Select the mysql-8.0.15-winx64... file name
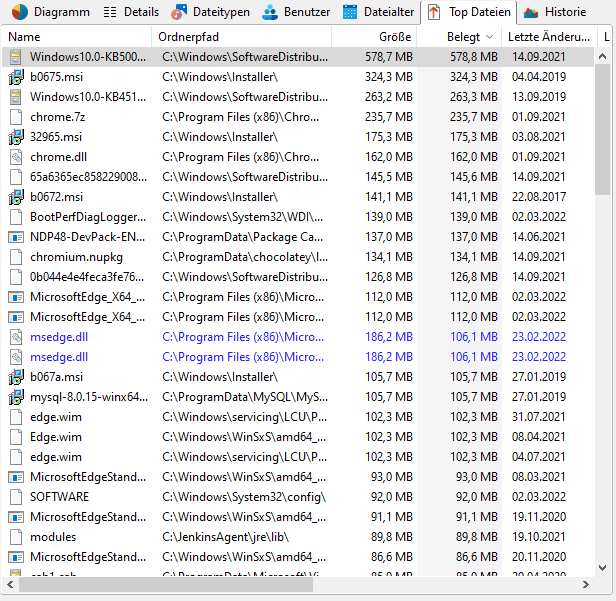The image size is (616, 601). pos(89,397)
